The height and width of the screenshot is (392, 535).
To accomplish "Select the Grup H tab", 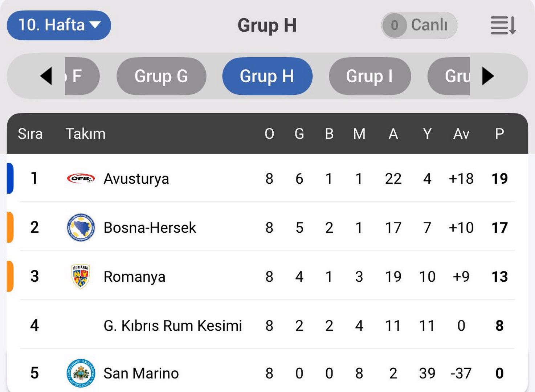I will click(267, 76).
